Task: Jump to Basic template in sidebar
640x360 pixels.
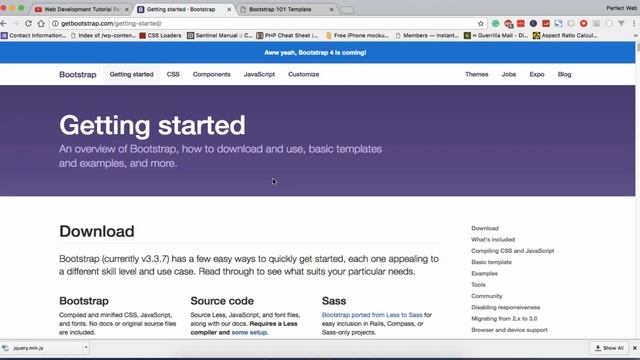Action: (x=491, y=262)
